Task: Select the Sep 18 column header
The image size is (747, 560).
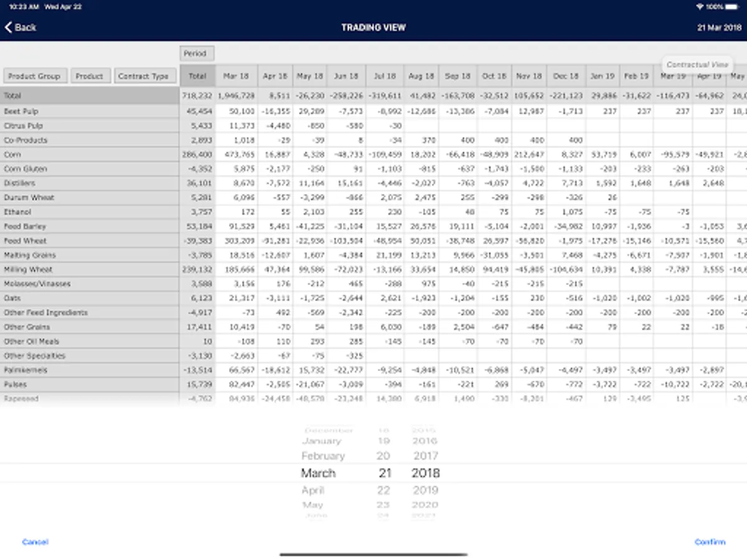Action: click(x=458, y=76)
